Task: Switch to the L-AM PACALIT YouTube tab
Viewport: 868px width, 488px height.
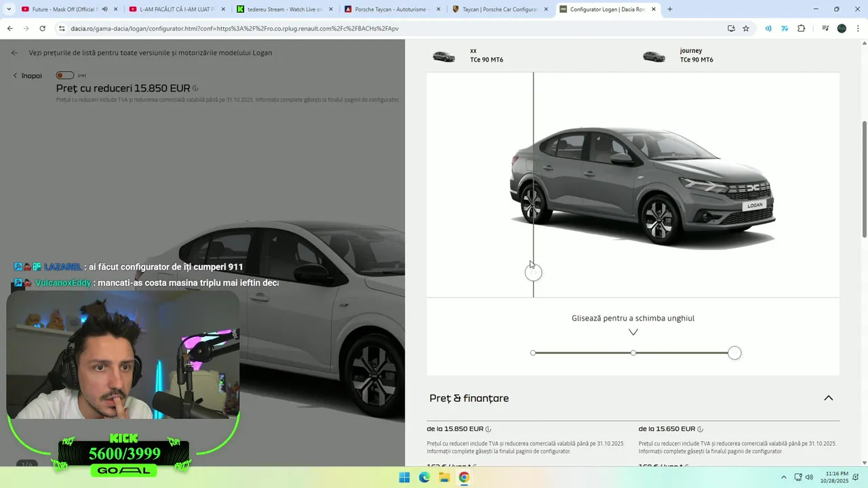Action: (176, 9)
